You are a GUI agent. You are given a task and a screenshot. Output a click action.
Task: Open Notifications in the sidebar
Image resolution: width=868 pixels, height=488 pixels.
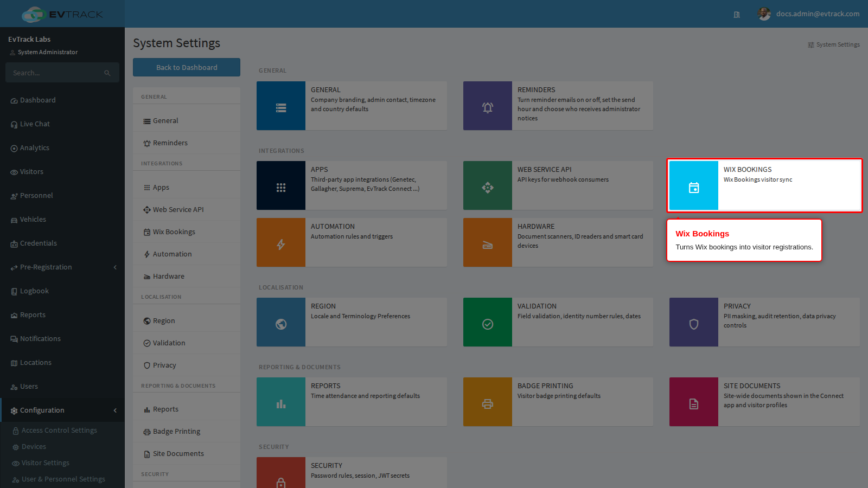[x=62, y=339]
